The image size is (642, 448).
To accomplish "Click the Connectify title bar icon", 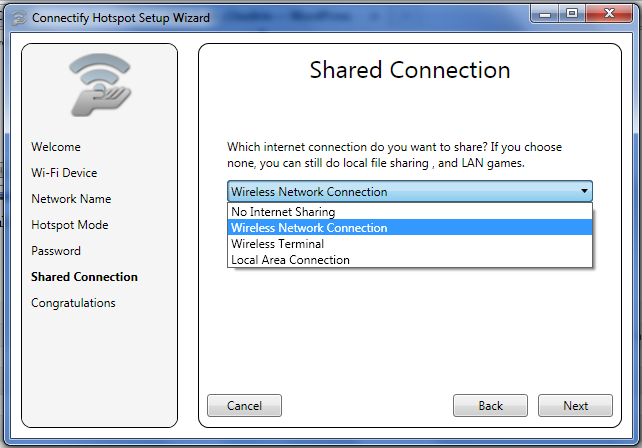I will pos(19,18).
